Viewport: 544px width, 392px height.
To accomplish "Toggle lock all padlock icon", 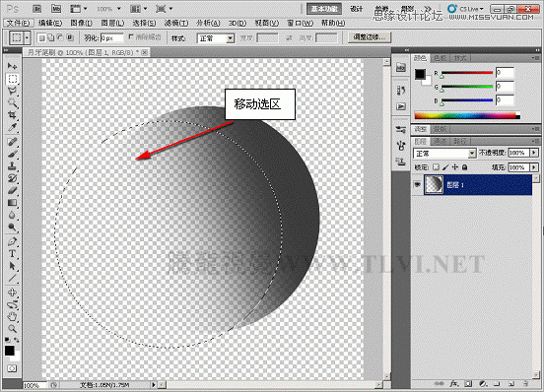I will (464, 167).
